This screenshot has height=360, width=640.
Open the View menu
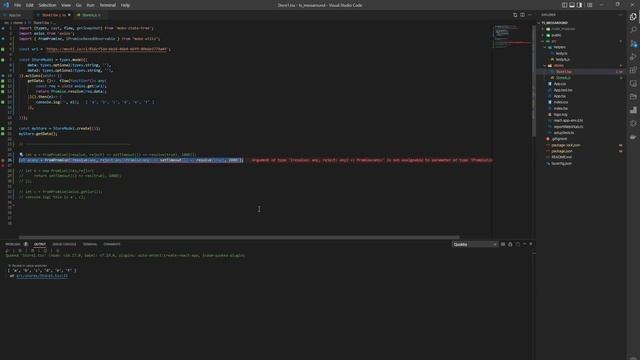click(x=66, y=5)
